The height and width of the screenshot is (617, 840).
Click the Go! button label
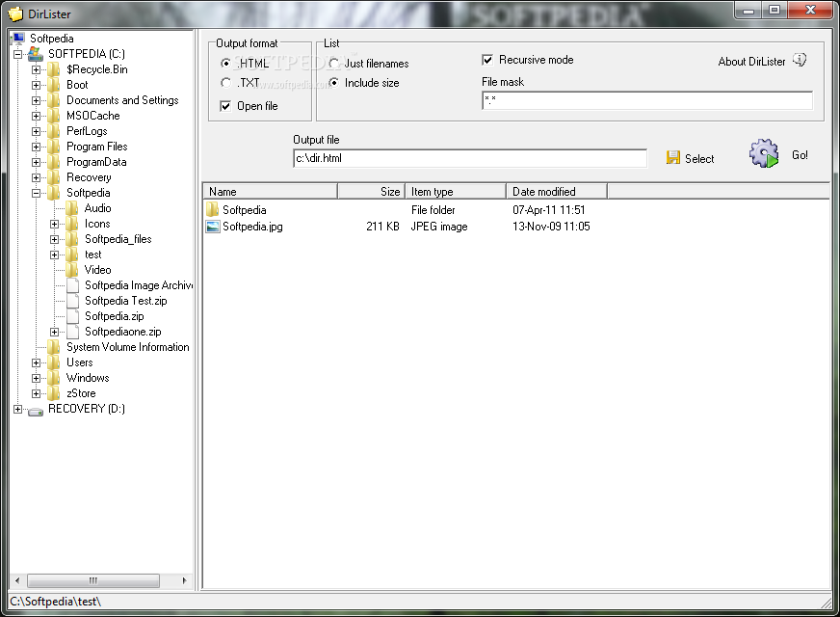click(x=800, y=155)
